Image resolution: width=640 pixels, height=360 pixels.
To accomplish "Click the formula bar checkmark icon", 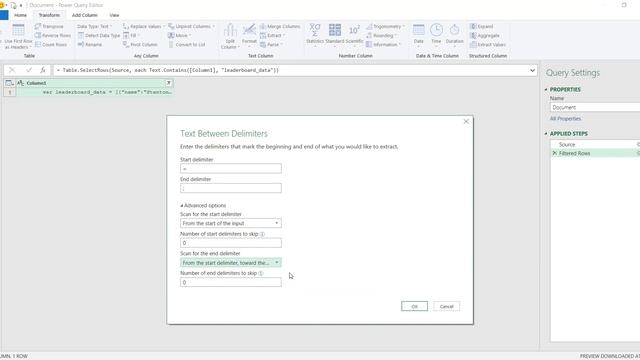I will coord(29,70).
